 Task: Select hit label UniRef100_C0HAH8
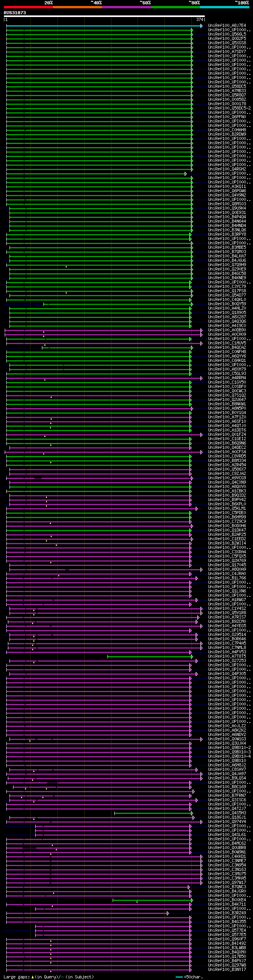click(x=227, y=130)
